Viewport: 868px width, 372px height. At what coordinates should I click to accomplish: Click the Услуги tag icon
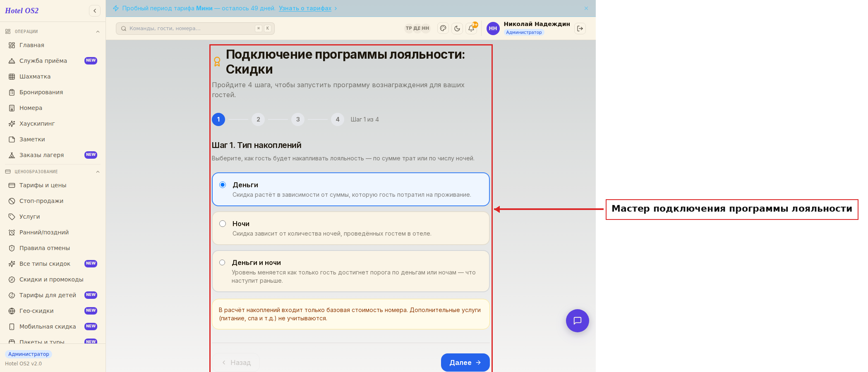[12, 217]
